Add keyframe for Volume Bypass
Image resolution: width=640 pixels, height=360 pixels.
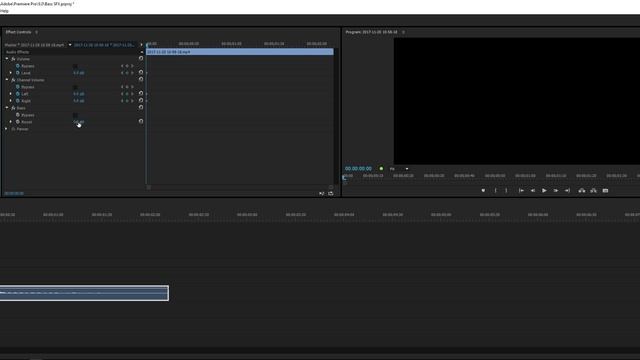[x=127, y=66]
